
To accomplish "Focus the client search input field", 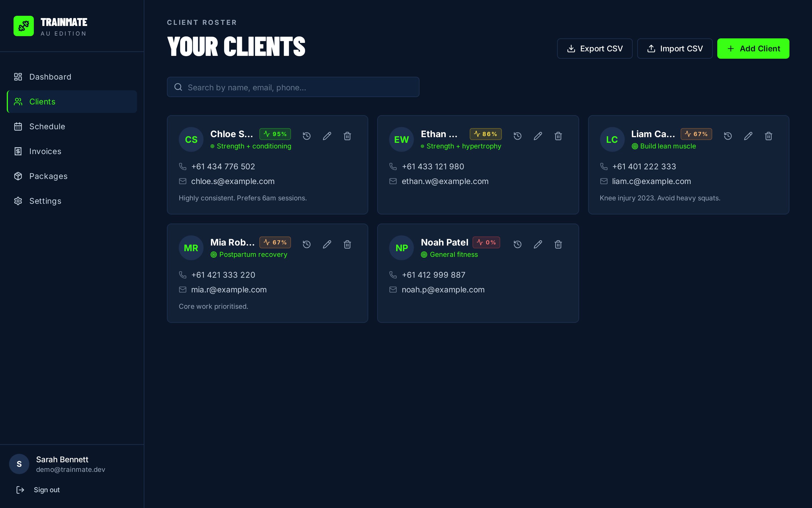I will click(293, 87).
